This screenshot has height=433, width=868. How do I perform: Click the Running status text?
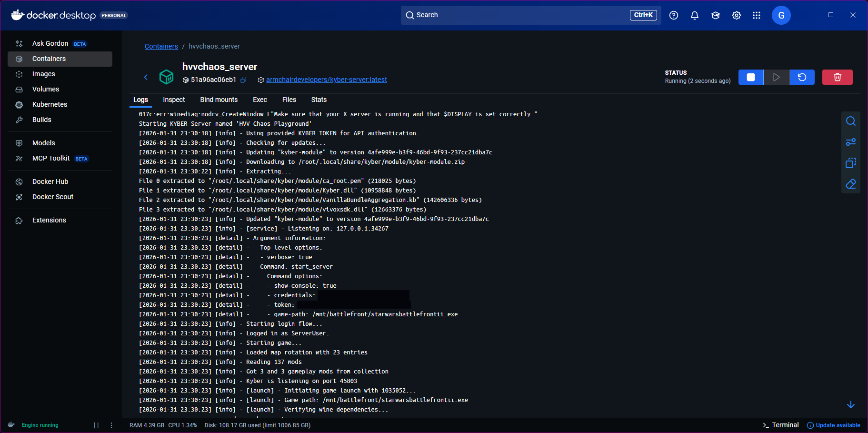698,81
